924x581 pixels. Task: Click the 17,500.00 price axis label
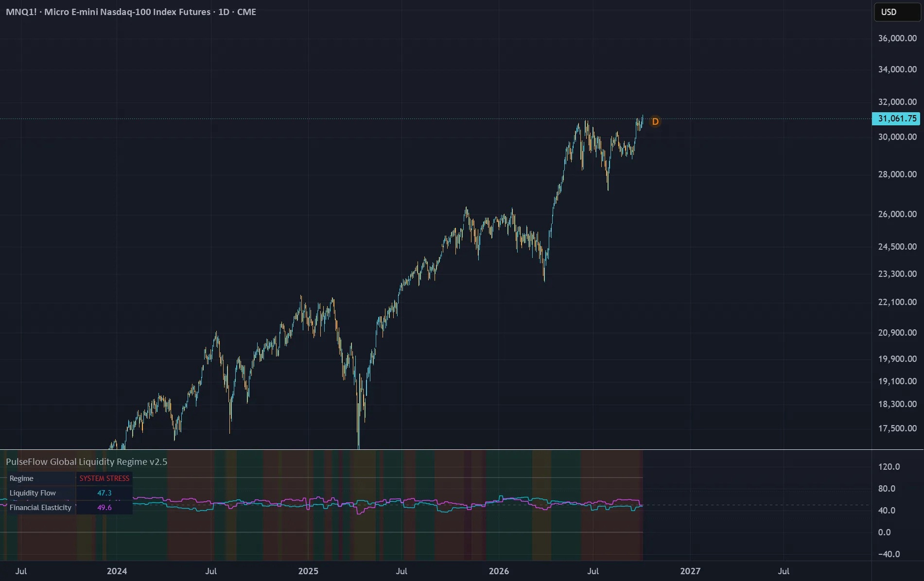tap(897, 428)
